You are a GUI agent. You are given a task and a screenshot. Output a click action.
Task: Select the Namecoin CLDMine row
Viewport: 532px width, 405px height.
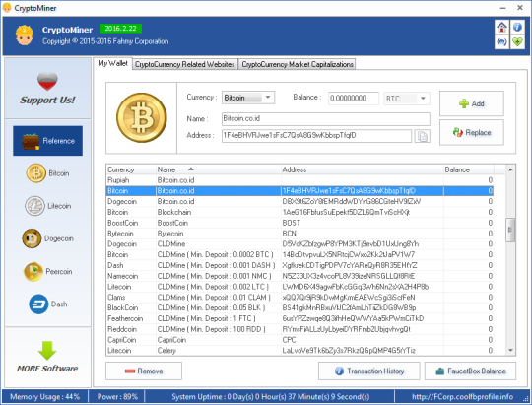[299, 276]
